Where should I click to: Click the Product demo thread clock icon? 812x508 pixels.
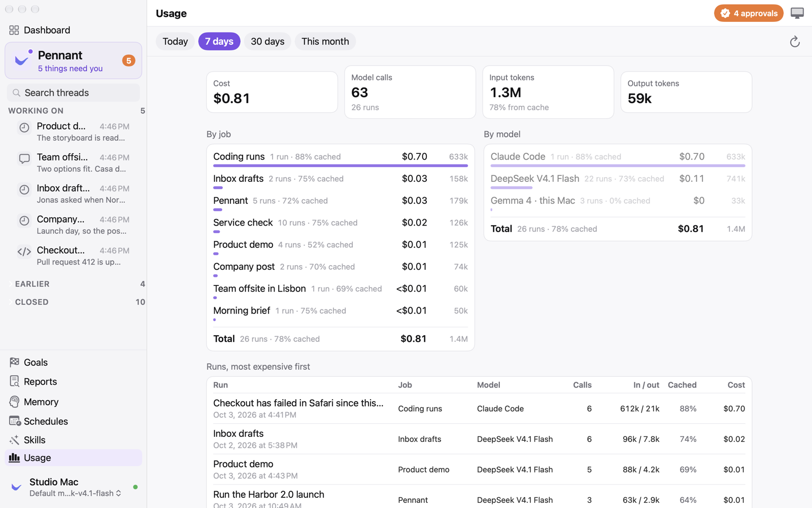24,128
